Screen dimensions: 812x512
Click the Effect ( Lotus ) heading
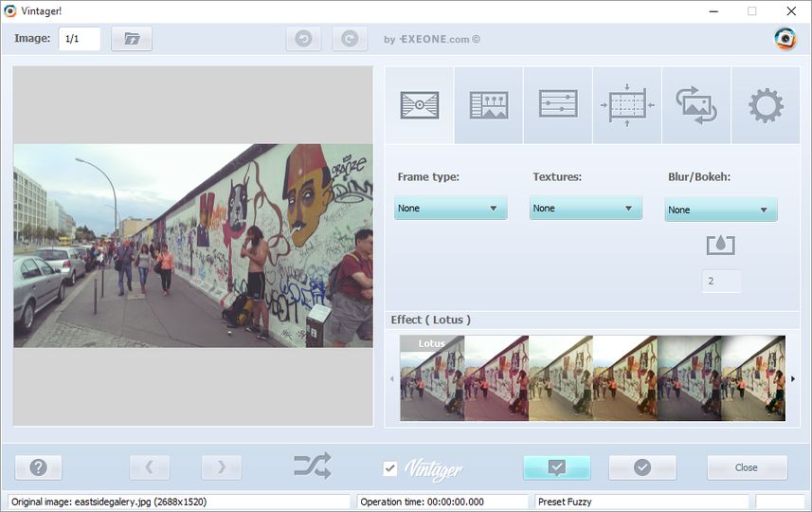click(431, 320)
